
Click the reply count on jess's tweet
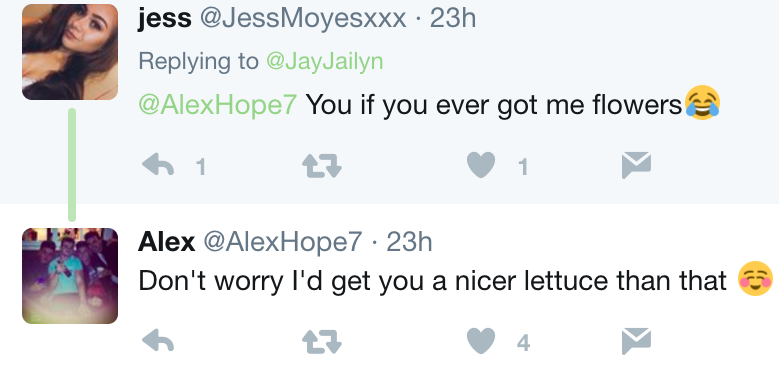[x=200, y=167]
